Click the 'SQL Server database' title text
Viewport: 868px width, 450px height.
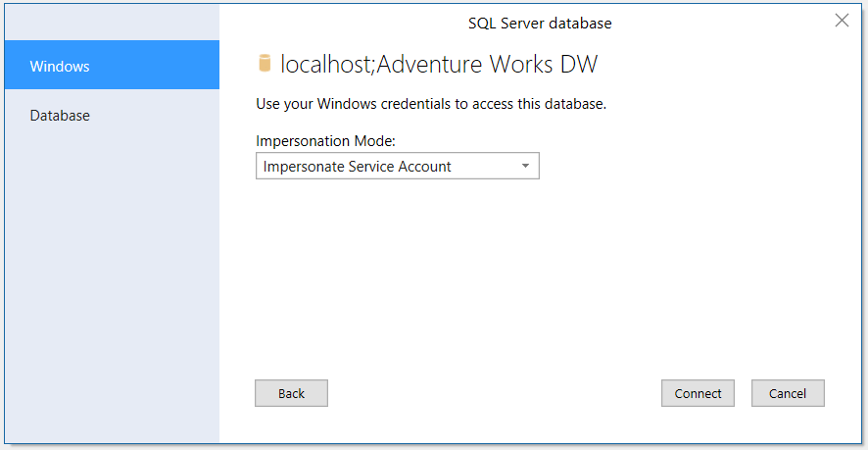tap(540, 24)
